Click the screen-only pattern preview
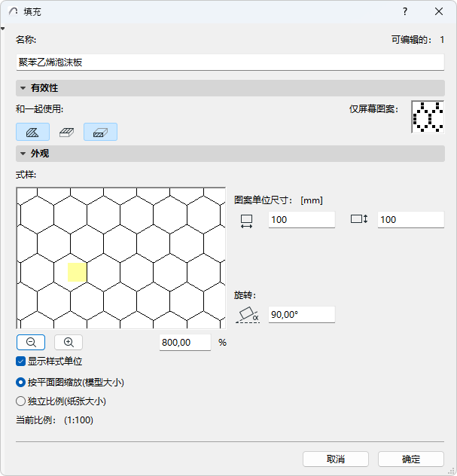This screenshot has height=476, width=457. click(x=427, y=117)
